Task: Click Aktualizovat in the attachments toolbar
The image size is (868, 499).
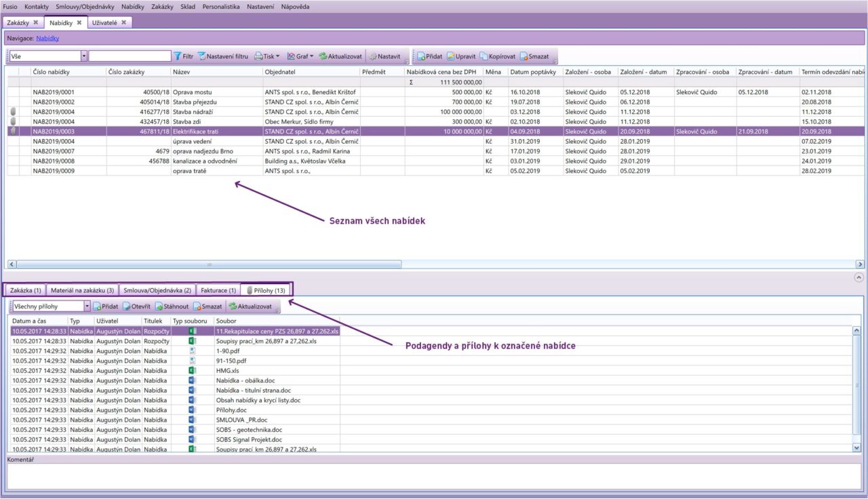Action: pos(249,306)
